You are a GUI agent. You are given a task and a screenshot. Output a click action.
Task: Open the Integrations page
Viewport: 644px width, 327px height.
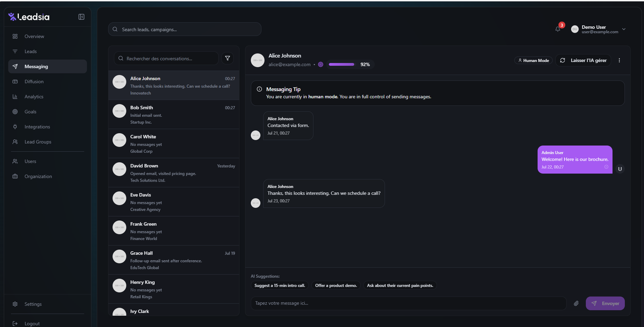37,127
